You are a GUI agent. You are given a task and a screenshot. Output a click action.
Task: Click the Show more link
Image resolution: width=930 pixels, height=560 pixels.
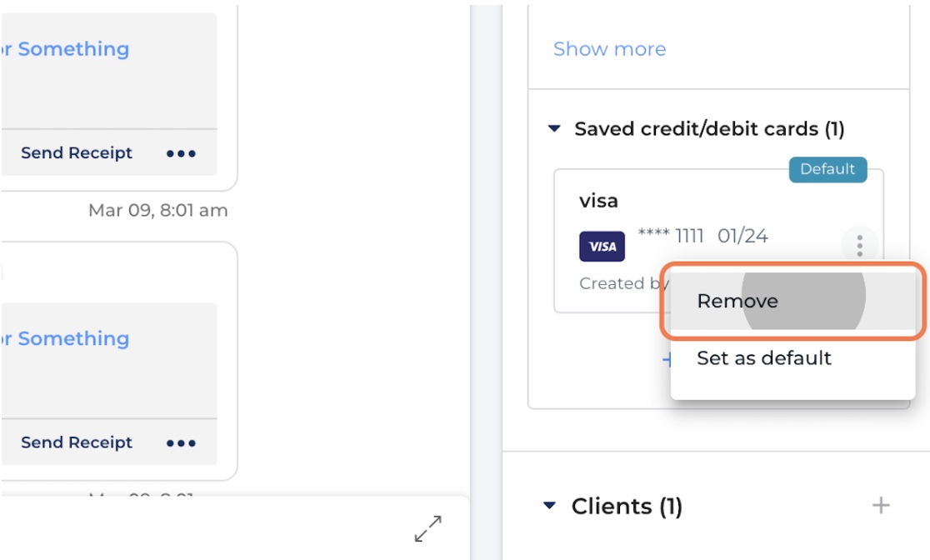coord(610,48)
